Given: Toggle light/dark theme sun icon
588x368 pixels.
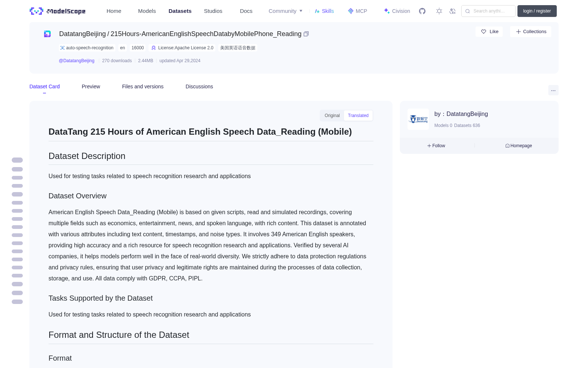Looking at the screenshot, I should (x=439, y=11).
